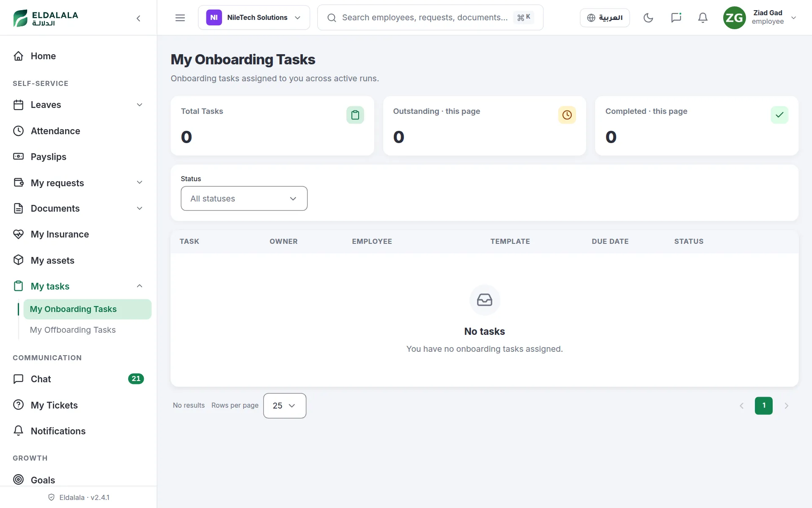Open Payslips
The height and width of the screenshot is (508, 812).
[78, 157]
